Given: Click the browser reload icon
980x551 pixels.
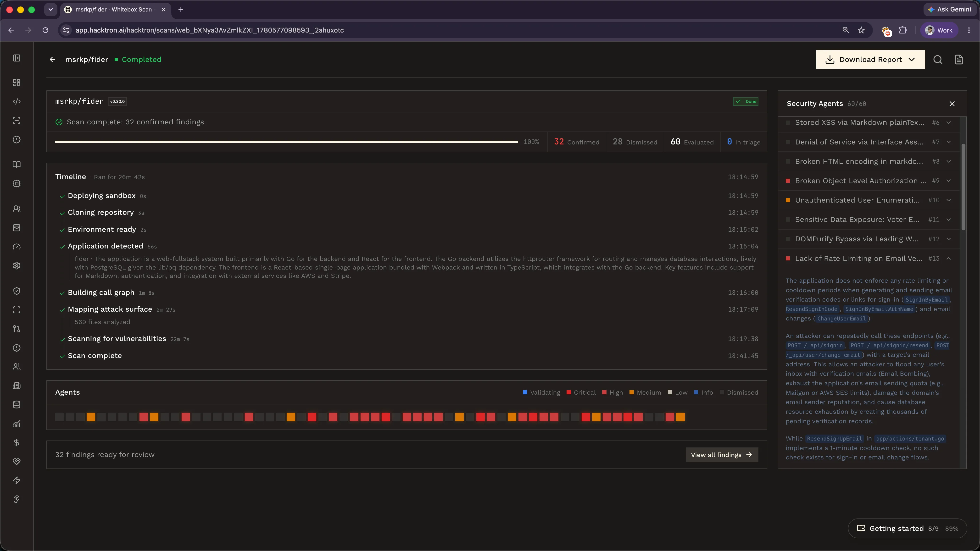Looking at the screenshot, I should pyautogui.click(x=45, y=30).
